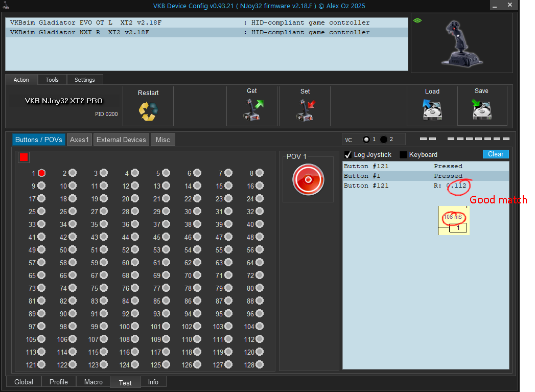Switch to the Axes1 tab
The image size is (535, 392).
tap(79, 140)
